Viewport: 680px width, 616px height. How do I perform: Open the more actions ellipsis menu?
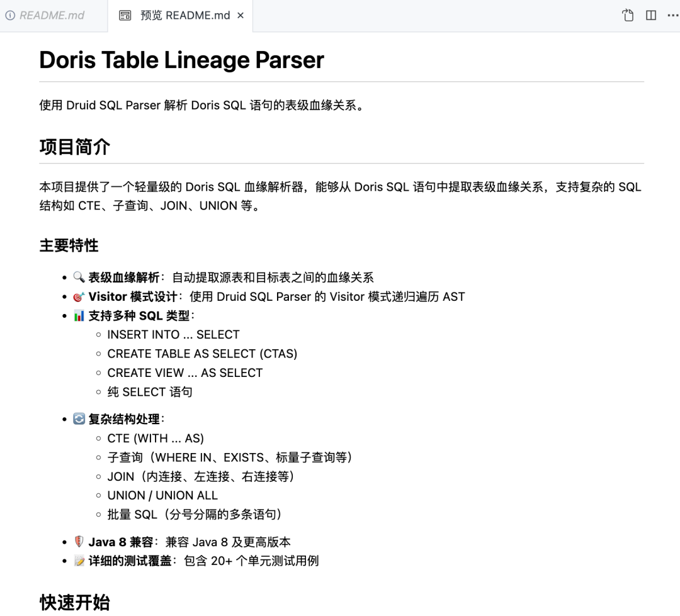click(672, 15)
